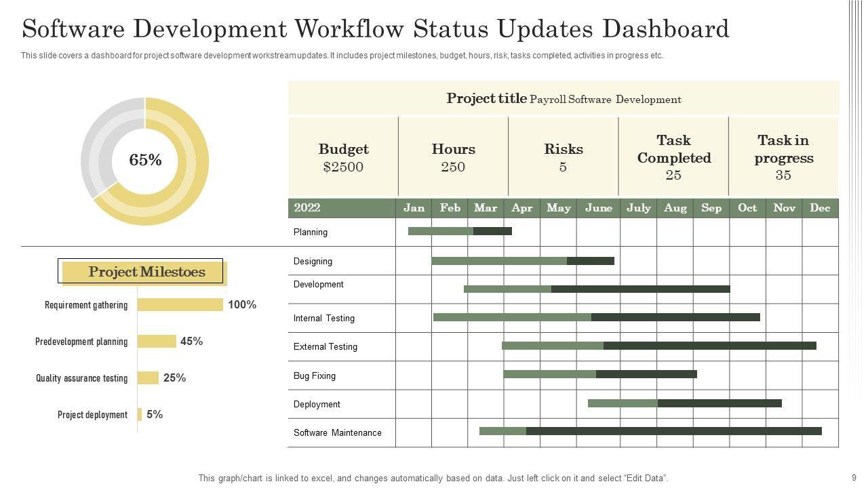Click the Quality assurance testing 25% bar
This screenshot has width=868, height=488.
[x=148, y=378]
